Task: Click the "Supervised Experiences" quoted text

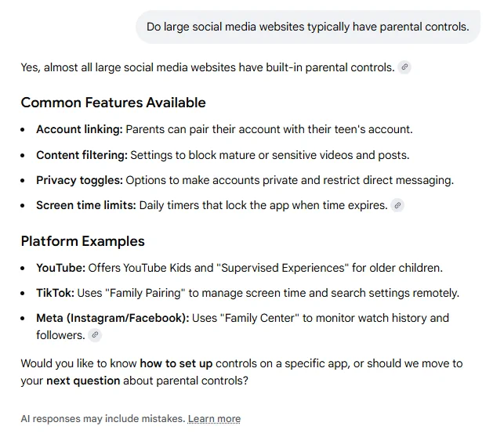Action: 283,268
